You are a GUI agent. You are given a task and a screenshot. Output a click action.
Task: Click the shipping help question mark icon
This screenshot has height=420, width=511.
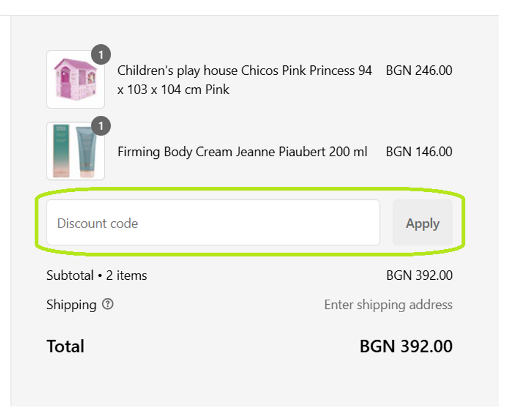(x=108, y=304)
